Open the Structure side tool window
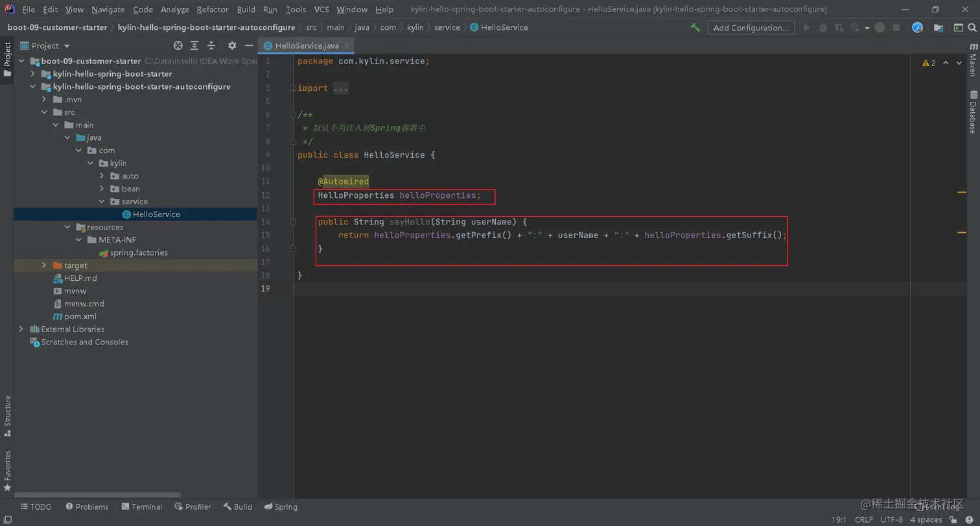The width and height of the screenshot is (980, 526). 7,415
